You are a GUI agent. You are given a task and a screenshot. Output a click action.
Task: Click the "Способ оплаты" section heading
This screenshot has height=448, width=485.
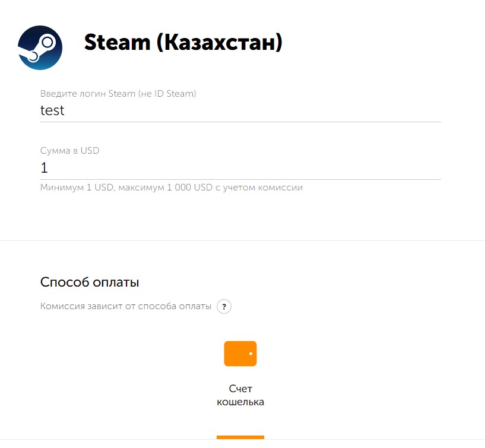90,282
